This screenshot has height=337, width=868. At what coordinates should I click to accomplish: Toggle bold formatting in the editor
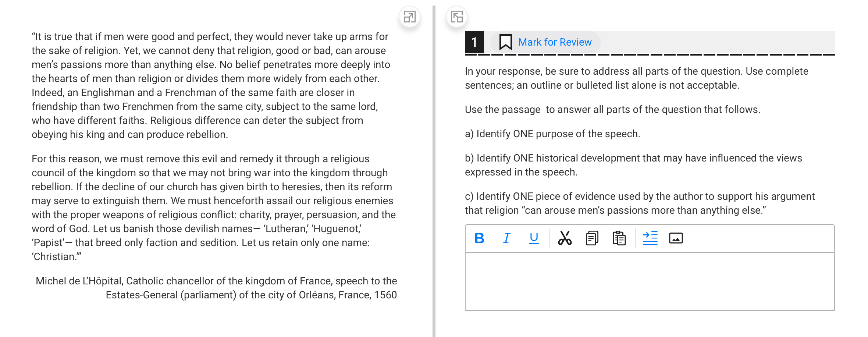click(x=479, y=238)
